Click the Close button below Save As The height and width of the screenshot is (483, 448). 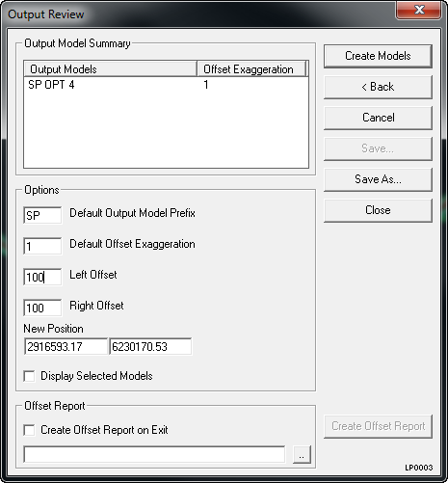point(378,210)
